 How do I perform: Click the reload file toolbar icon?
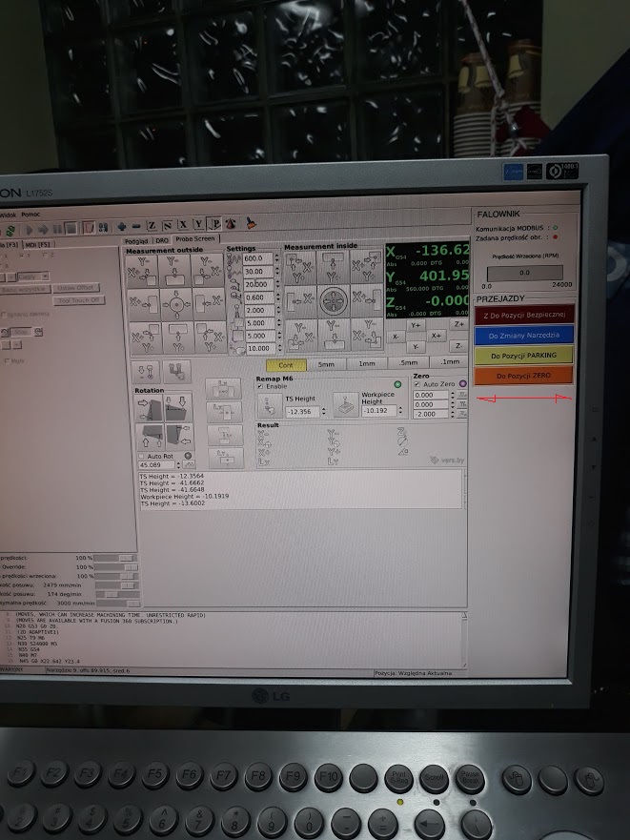(10, 231)
